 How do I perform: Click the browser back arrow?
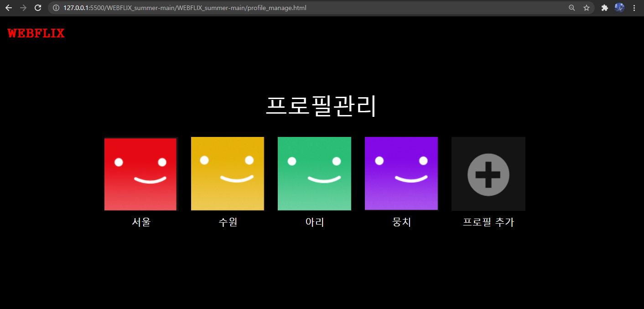tap(9, 8)
